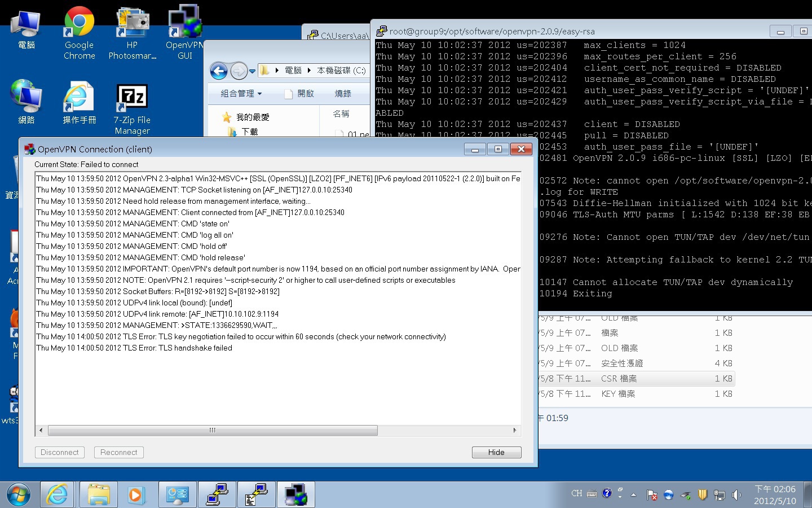
Task: Go forward in the Explorer window
Action: 239,71
